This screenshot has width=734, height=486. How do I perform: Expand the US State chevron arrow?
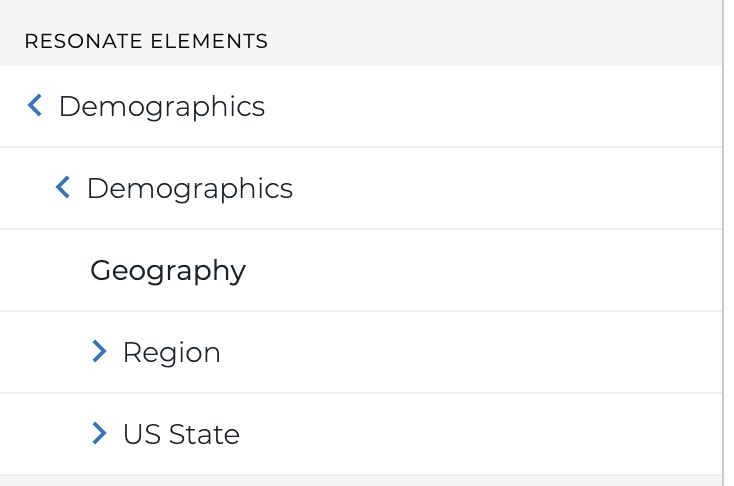[x=99, y=433]
